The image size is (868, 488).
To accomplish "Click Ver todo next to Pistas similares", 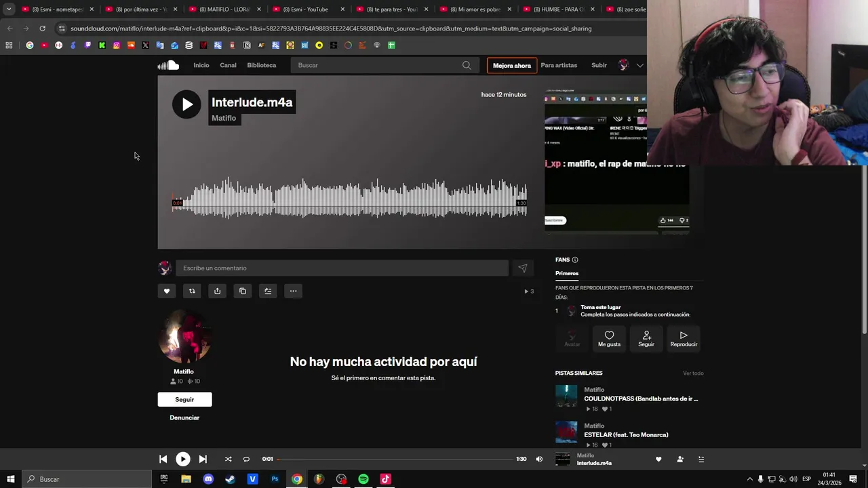I will (x=693, y=373).
